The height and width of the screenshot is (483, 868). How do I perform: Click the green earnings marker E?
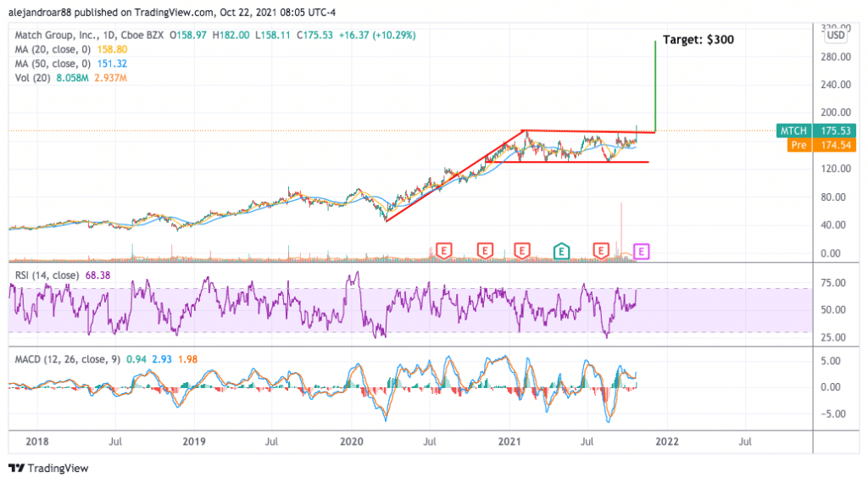point(561,251)
